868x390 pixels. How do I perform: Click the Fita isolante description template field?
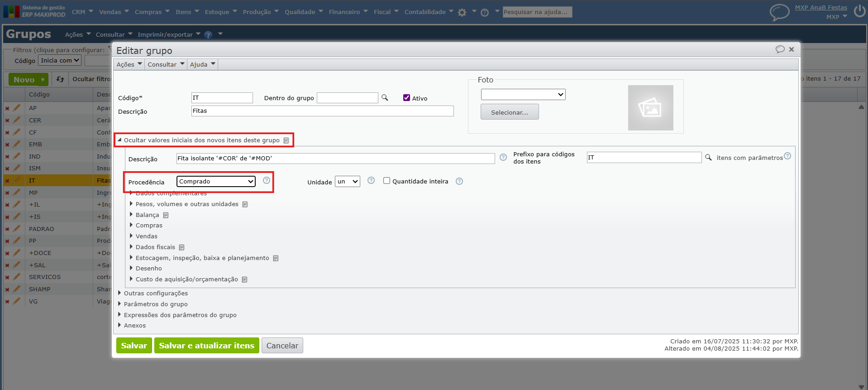[x=335, y=159]
